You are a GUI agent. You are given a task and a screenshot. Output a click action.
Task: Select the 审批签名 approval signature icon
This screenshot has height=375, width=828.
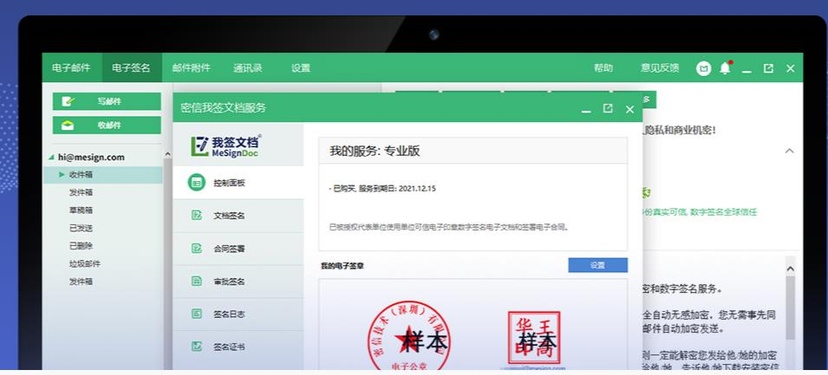tap(196, 281)
